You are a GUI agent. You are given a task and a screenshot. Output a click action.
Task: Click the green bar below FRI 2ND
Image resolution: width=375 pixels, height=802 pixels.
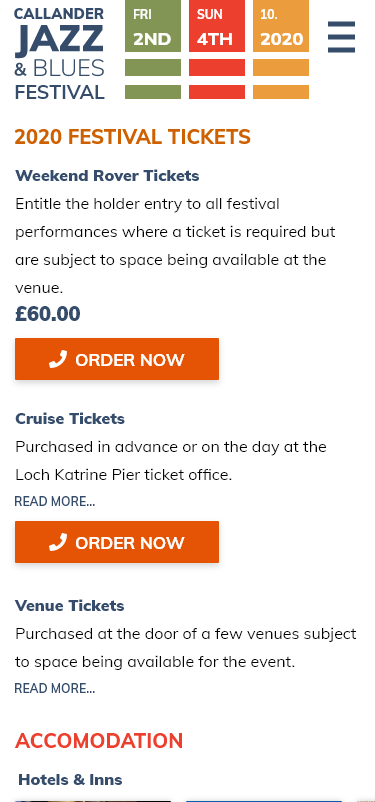[x=153, y=68]
